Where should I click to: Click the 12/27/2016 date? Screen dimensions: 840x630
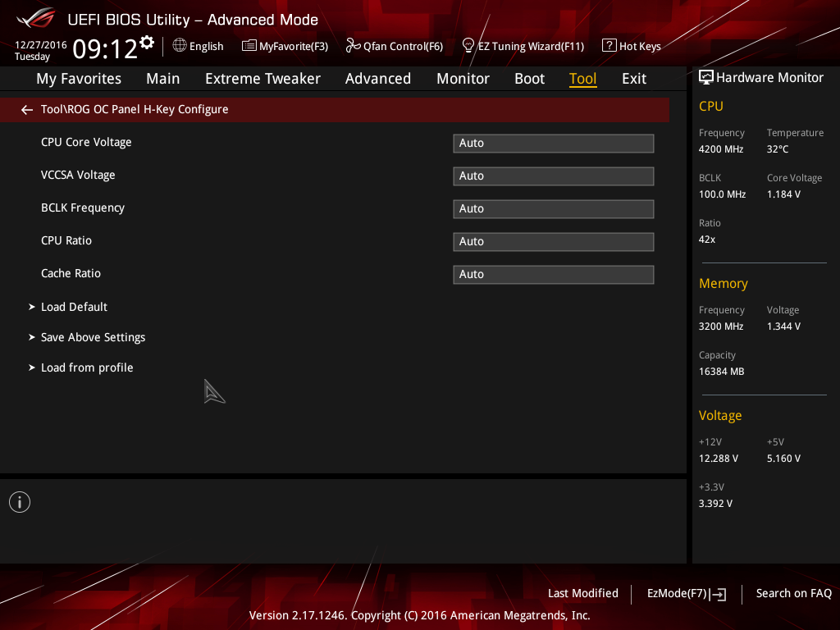tap(41, 45)
